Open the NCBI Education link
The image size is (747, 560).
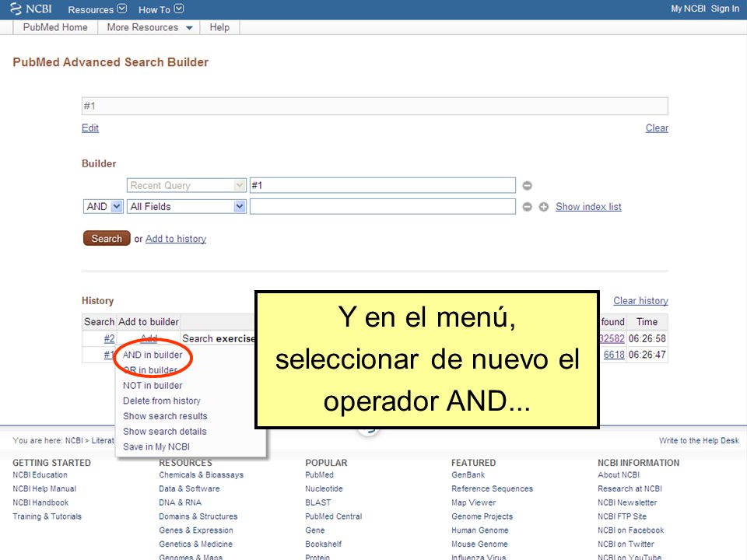[40, 474]
